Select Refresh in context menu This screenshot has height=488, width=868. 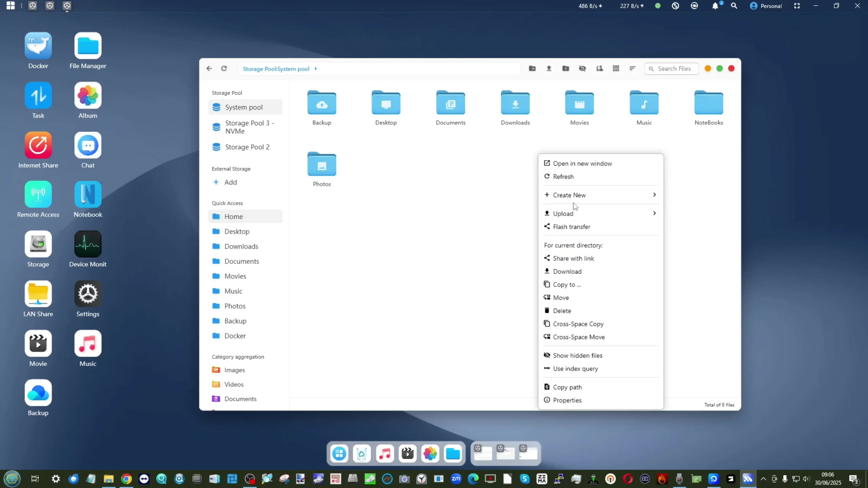pyautogui.click(x=601, y=177)
